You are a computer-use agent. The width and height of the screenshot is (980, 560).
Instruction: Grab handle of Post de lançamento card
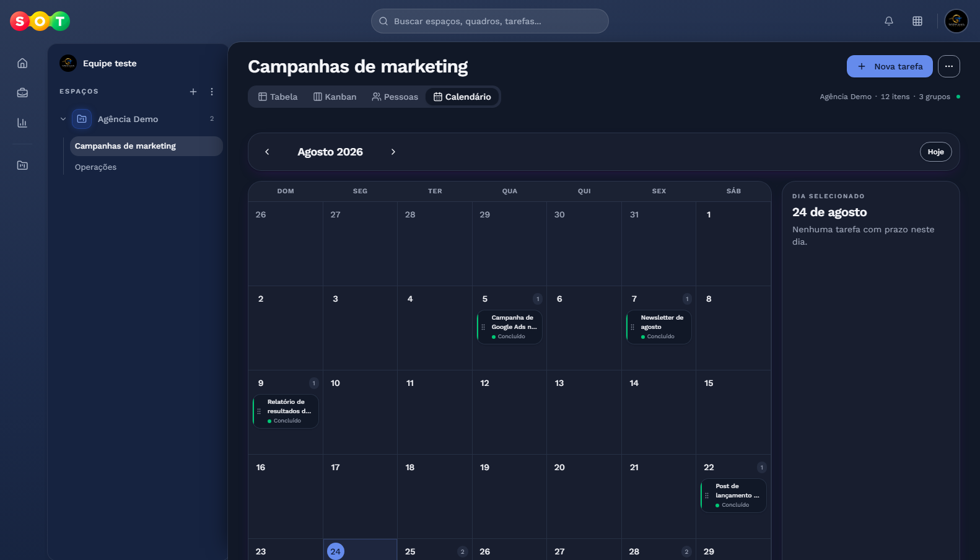point(707,496)
